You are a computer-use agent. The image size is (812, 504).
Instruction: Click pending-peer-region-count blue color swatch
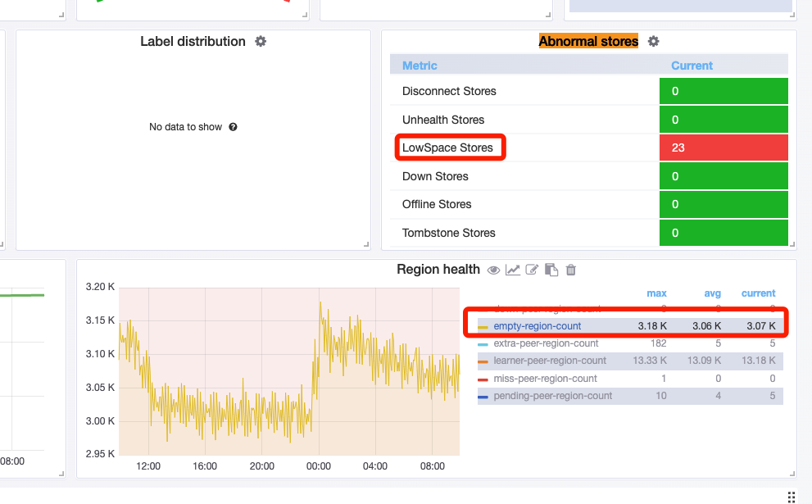(483, 396)
